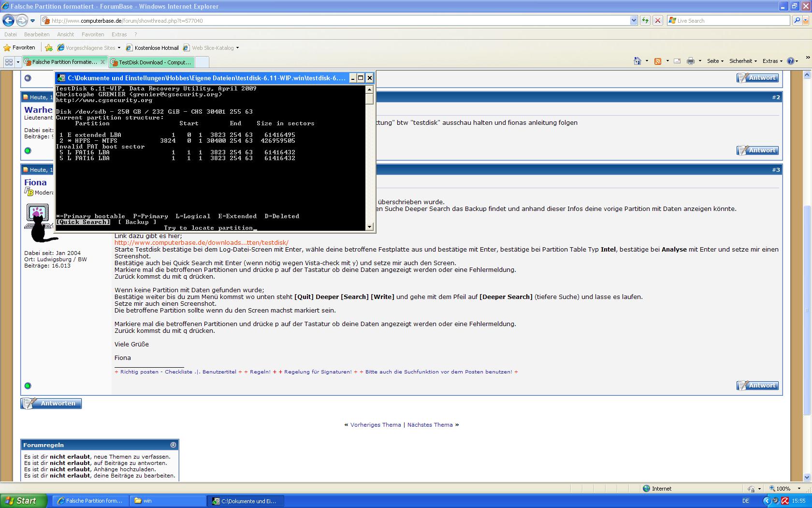
Task: Open the Ansicht menu
Action: tap(65, 34)
